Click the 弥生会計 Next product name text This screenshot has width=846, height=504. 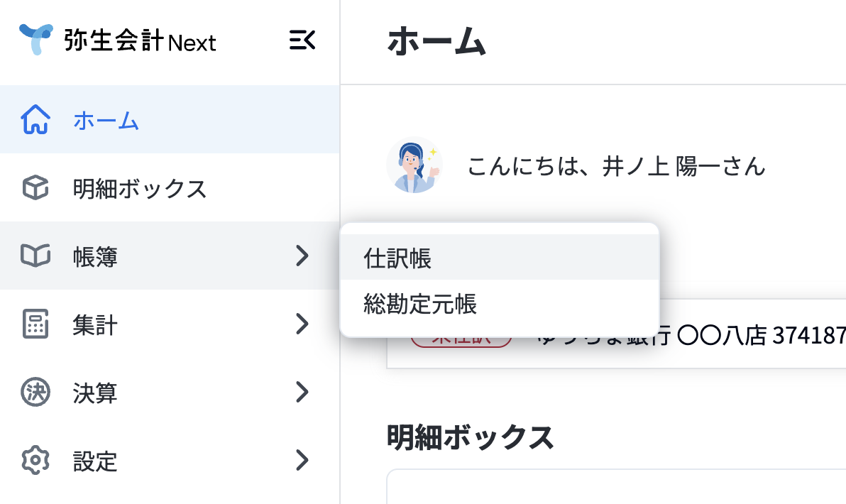tap(140, 40)
